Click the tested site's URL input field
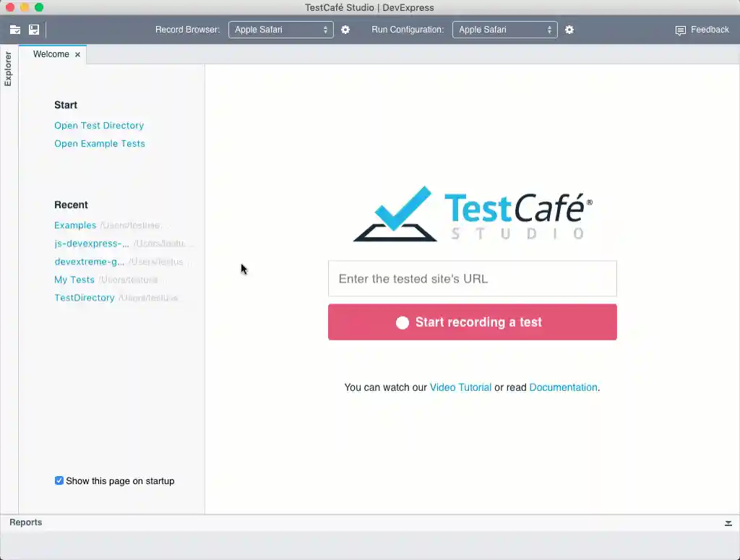The image size is (740, 560). coord(472,278)
